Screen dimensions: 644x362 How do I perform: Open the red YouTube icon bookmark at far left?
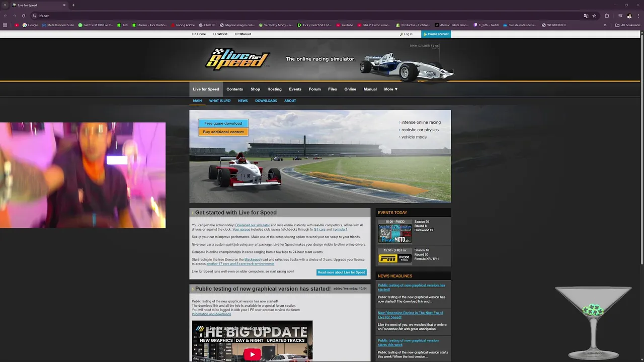pyautogui.click(x=17, y=25)
